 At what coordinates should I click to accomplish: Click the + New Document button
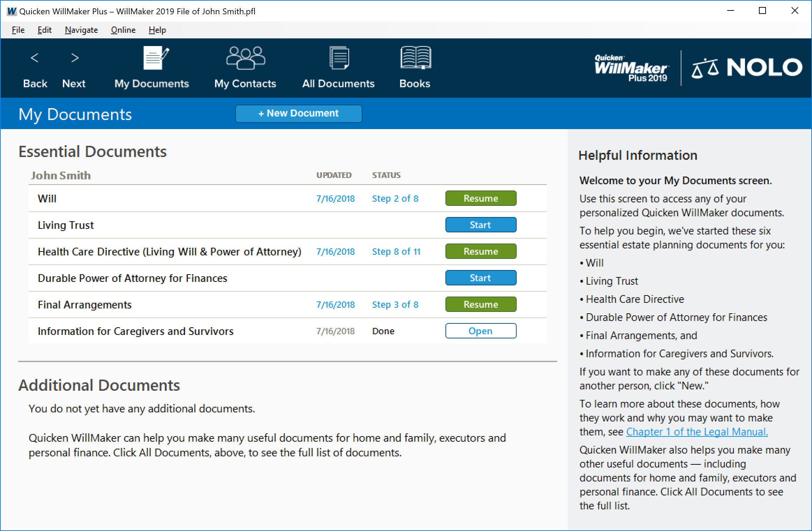pyautogui.click(x=298, y=113)
